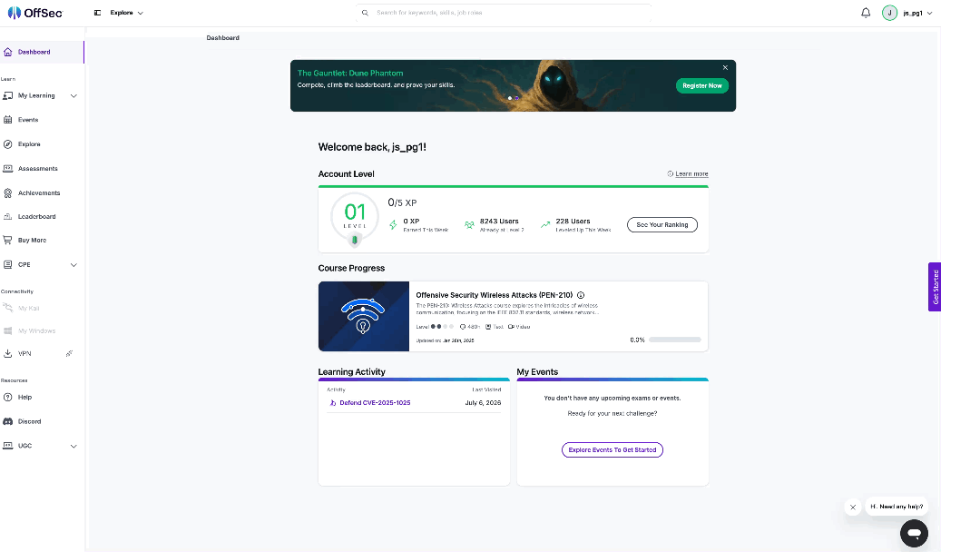Viewport: 980px width, 552px height.
Task: Open the PEN-210 course thumbnail
Action: tap(364, 316)
